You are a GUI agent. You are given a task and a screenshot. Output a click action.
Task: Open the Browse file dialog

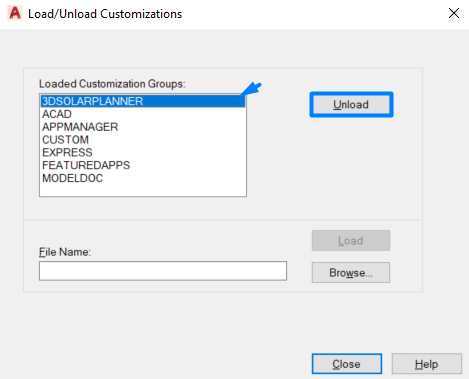point(351,272)
